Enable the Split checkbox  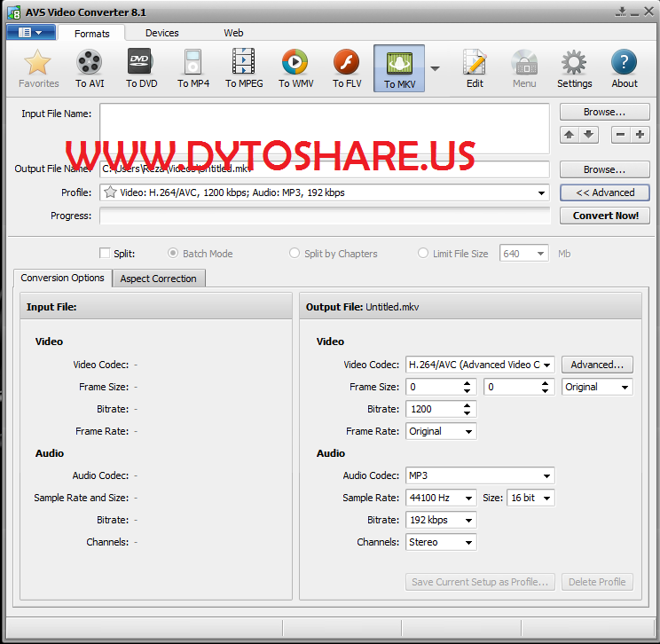click(105, 253)
